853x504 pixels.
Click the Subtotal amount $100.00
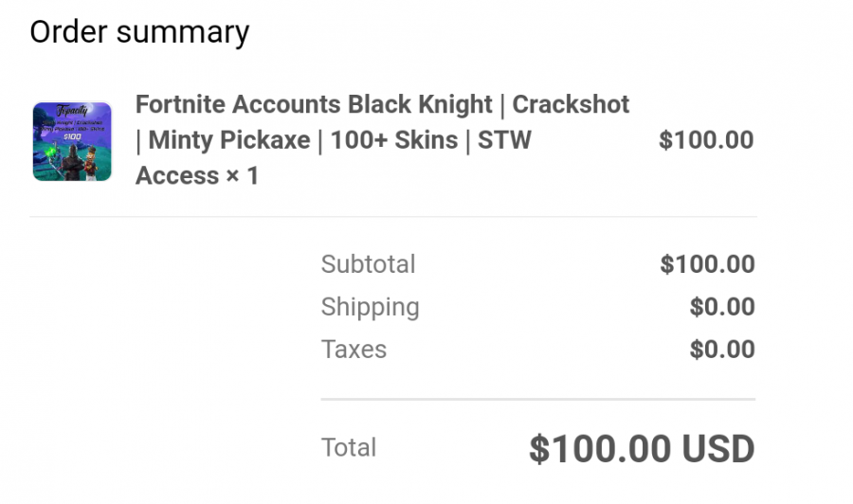[707, 264]
